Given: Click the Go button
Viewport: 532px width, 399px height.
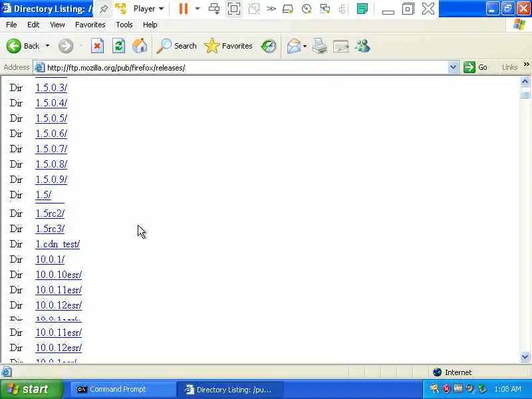Looking at the screenshot, I should coord(475,67).
